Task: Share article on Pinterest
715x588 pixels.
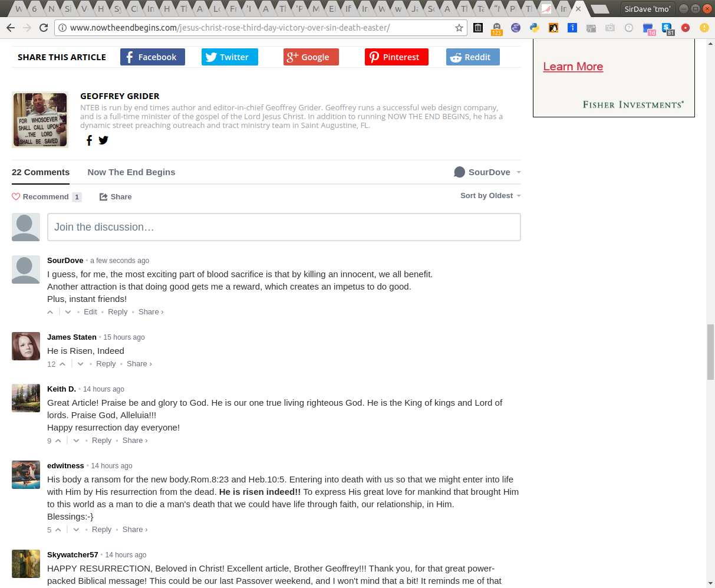Action: tap(397, 57)
